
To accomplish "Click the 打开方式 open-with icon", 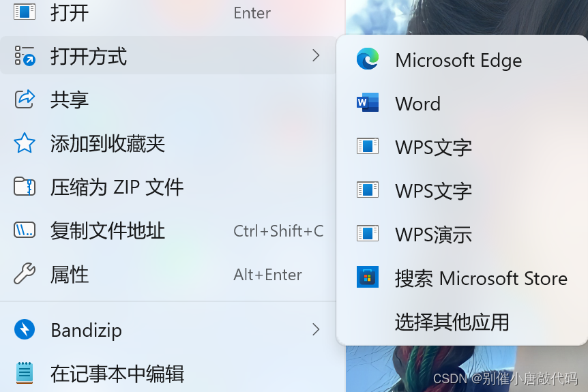I will tap(25, 56).
